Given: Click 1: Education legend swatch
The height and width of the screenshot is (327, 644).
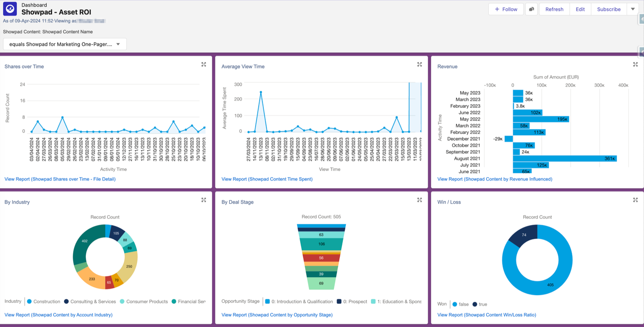Looking at the screenshot, I should pos(373,301).
